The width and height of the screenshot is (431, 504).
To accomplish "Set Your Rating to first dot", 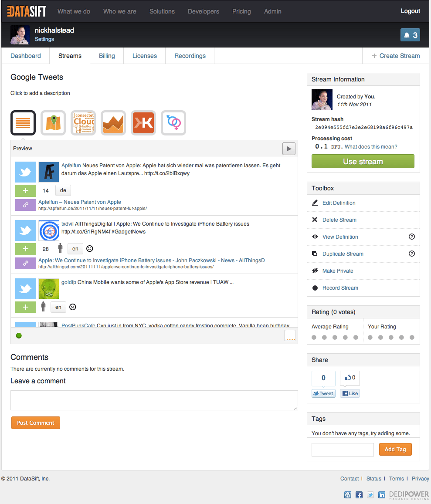I will point(370,338).
